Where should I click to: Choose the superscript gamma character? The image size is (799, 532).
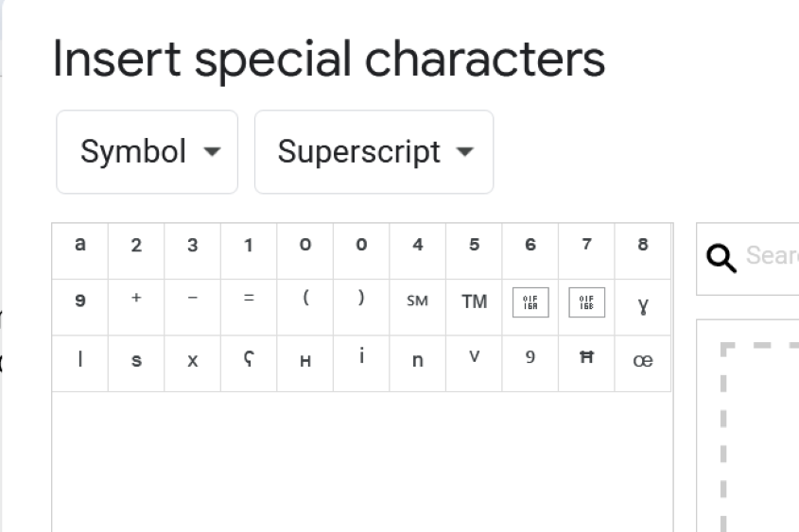point(643,305)
